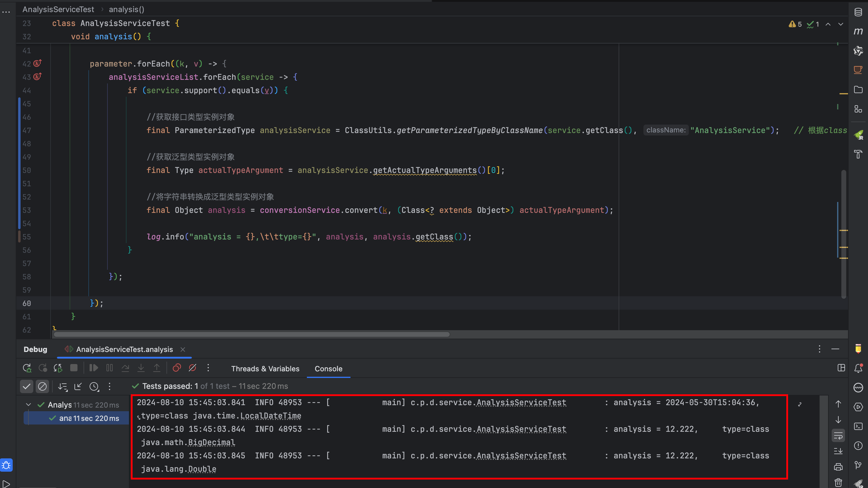Select the ana 11 sec 220 ms test row

coord(77,418)
